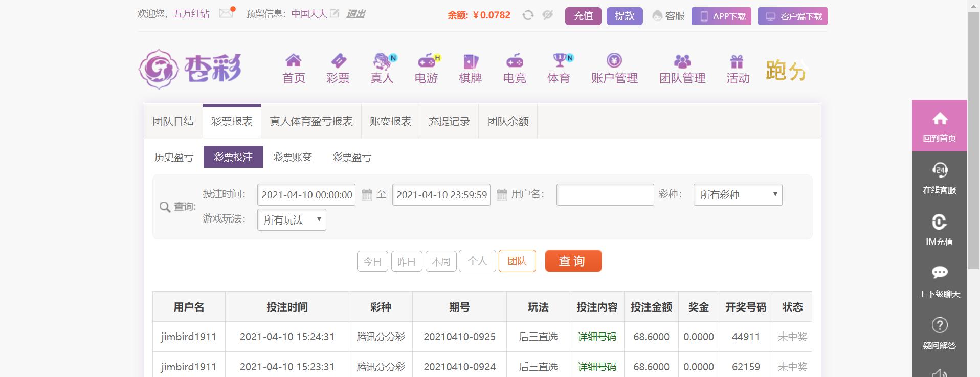Select 今日 today filter

[x=372, y=261]
